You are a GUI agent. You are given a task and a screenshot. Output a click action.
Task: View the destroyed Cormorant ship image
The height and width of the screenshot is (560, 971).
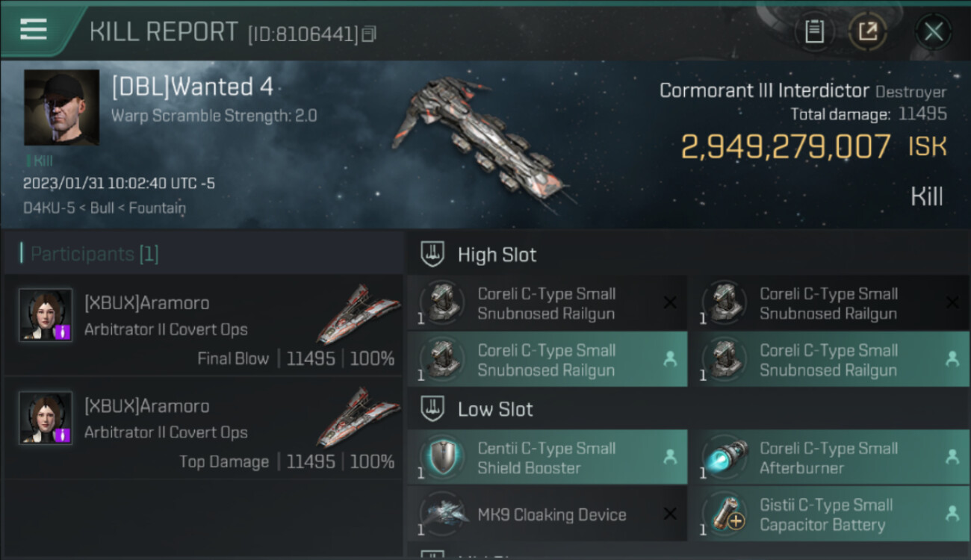click(482, 142)
